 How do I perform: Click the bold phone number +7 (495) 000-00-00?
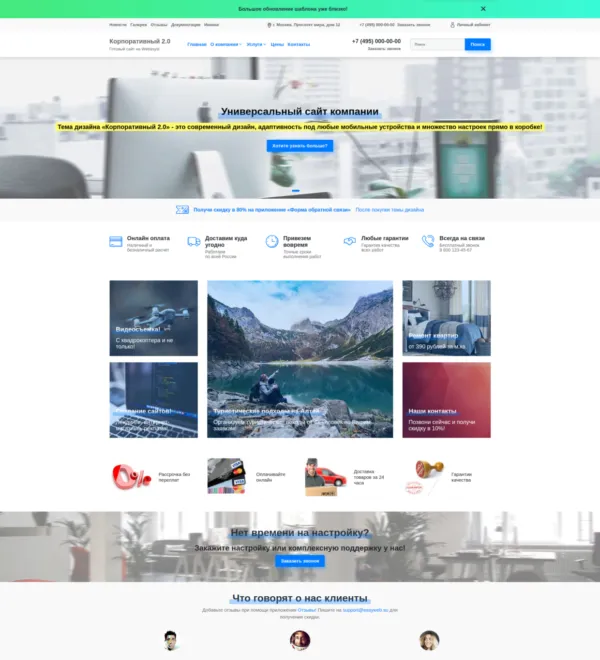(376, 41)
